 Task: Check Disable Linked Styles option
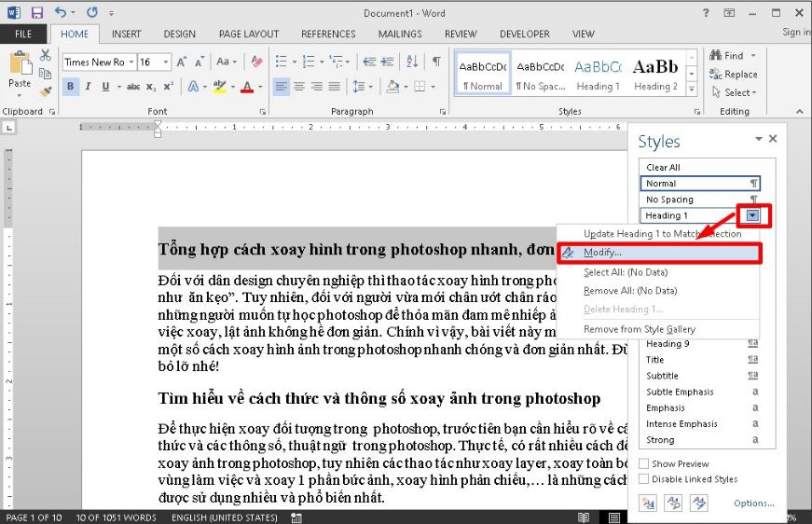coord(644,479)
